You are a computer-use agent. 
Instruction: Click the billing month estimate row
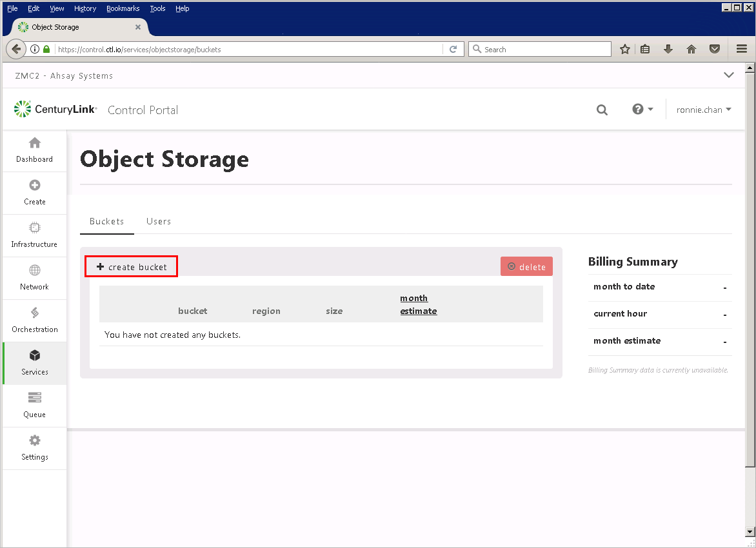(660, 341)
